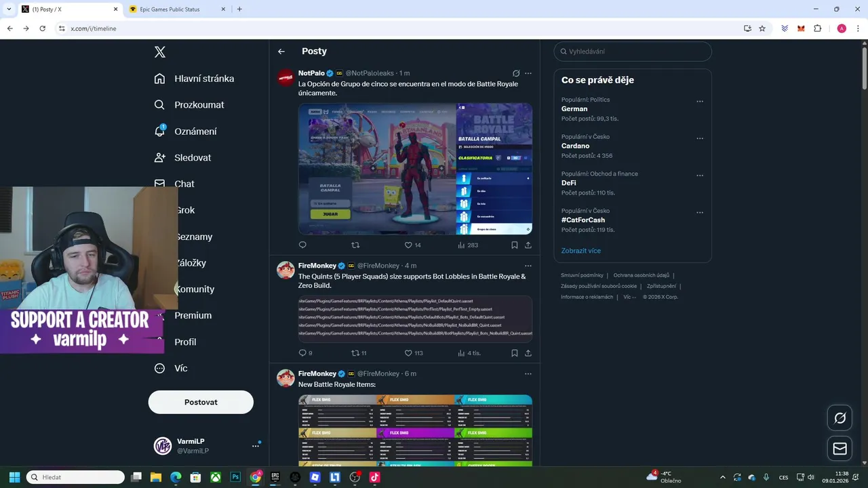This screenshot has width=868, height=488.
Task: Open the Xbox app from the taskbar
Action: (216, 477)
